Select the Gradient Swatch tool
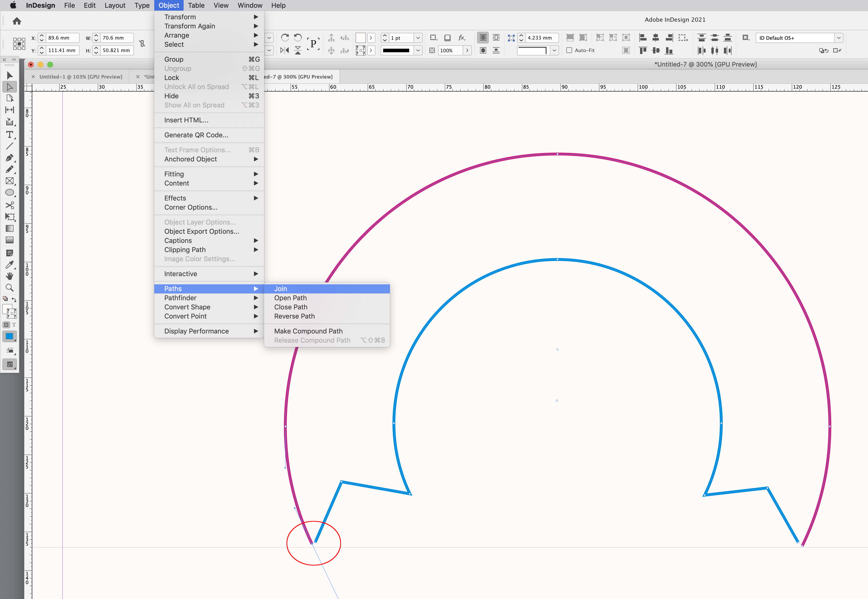868x599 pixels. coord(9,229)
